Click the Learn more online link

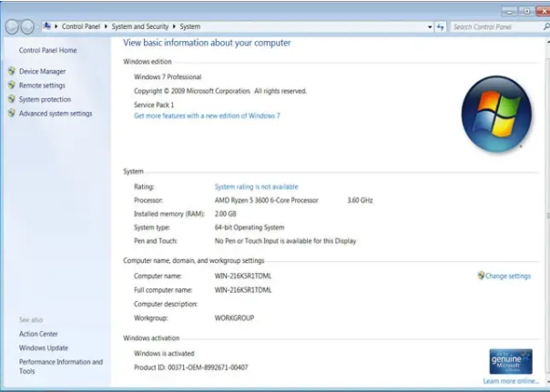[511, 381]
